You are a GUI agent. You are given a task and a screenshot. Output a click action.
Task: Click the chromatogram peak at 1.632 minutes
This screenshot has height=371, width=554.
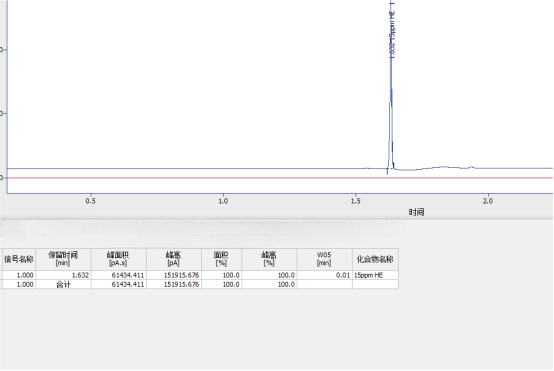[x=391, y=88]
